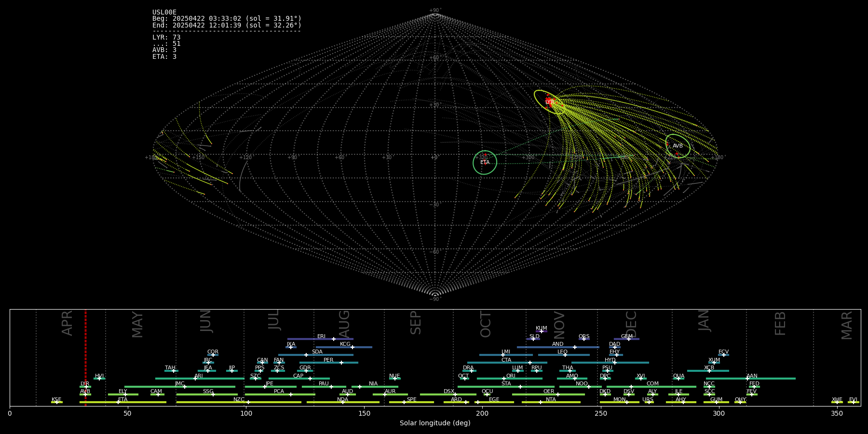This screenshot has width=868, height=434.
Task: Click the 'AVB: 3' count in the legend
Action: click(164, 50)
